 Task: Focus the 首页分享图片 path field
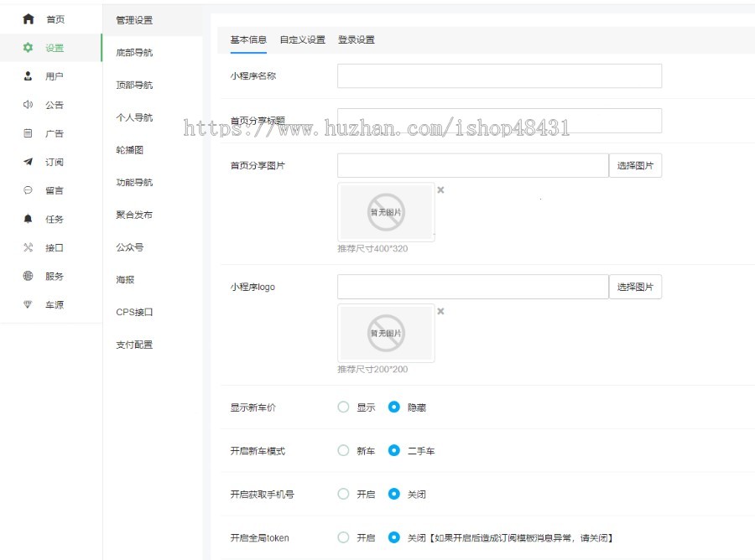[x=473, y=165]
